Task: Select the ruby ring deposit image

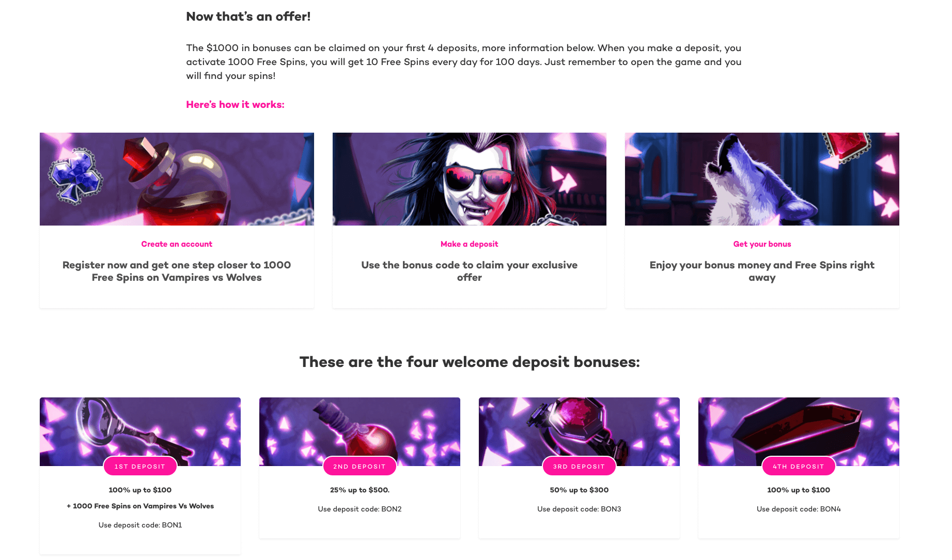Action: (x=579, y=431)
